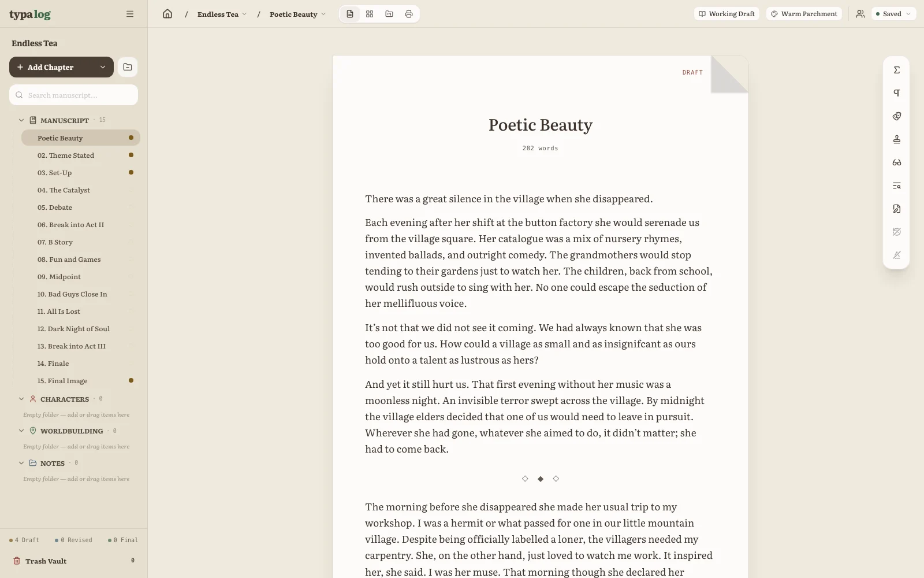The width and height of the screenshot is (924, 578).
Task: Open the theater masks icon tool
Action: [897, 116]
